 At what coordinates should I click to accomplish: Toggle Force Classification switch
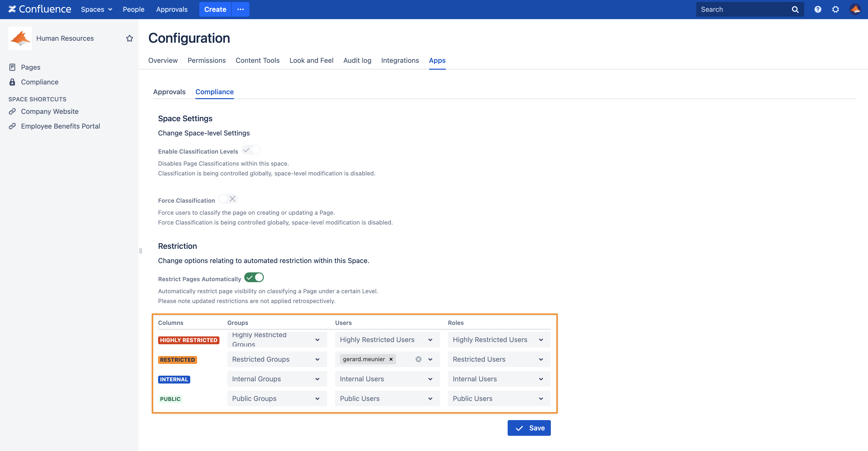pyautogui.click(x=228, y=199)
